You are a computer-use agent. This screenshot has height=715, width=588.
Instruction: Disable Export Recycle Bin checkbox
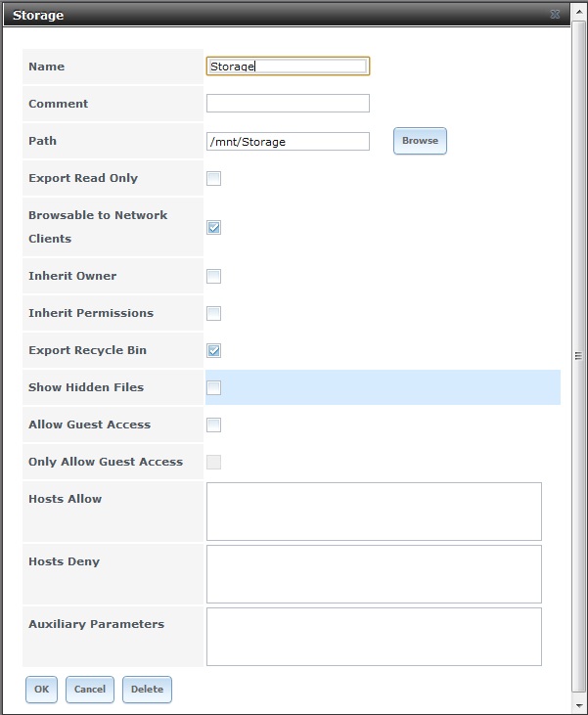(213, 350)
